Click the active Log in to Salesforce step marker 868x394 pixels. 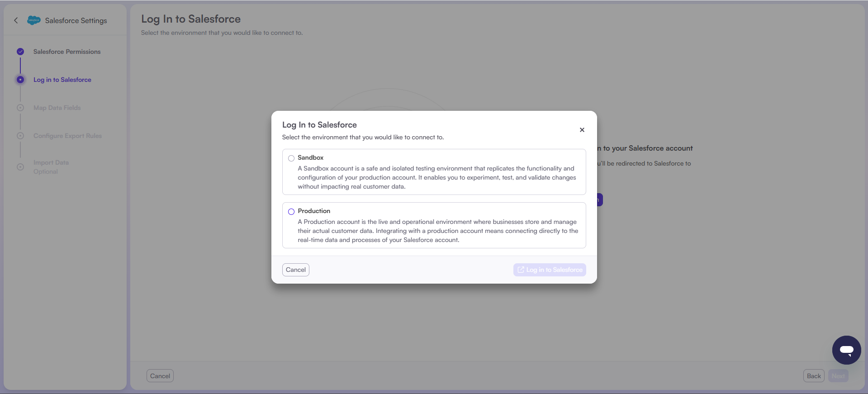pos(20,80)
